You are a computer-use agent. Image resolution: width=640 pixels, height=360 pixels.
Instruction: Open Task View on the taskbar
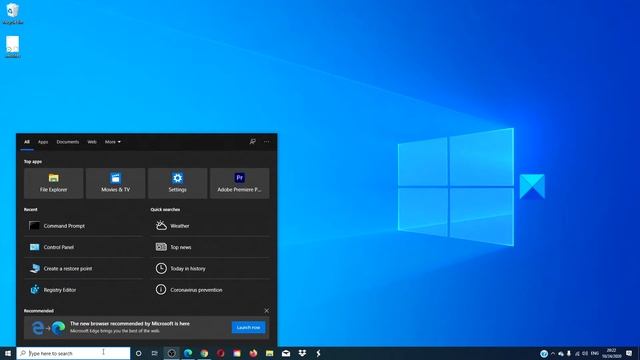click(x=155, y=353)
